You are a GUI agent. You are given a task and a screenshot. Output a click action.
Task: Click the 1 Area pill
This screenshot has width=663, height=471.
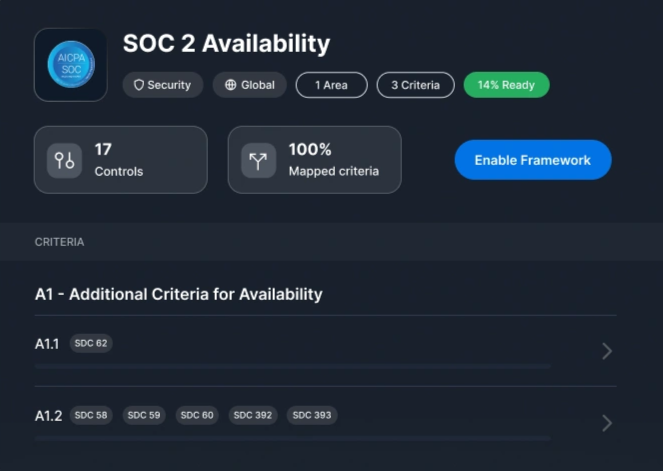[332, 85]
